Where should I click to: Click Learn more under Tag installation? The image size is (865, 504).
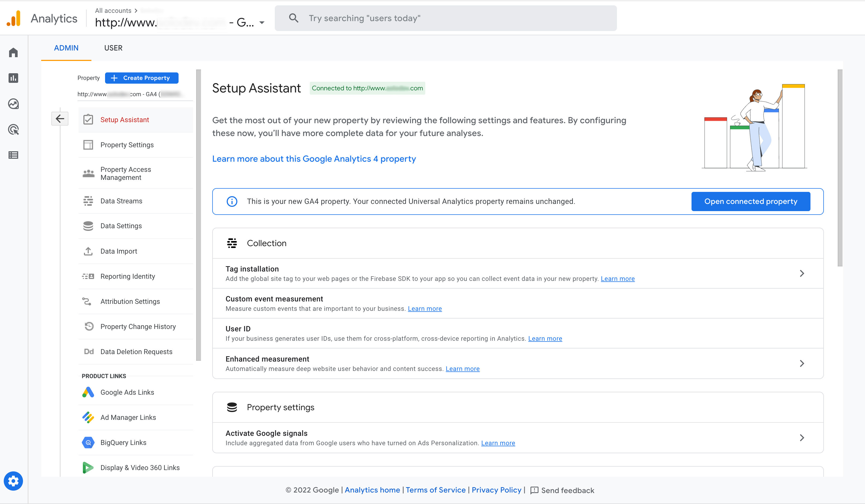click(617, 278)
